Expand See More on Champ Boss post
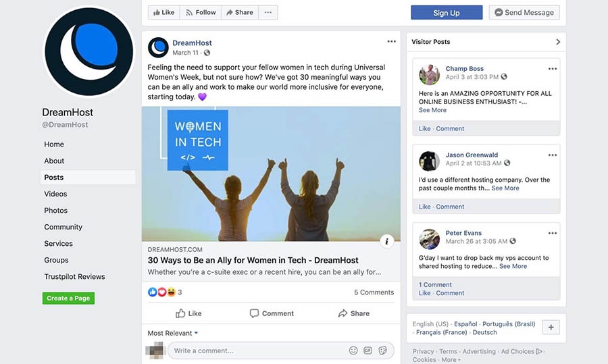The width and height of the screenshot is (608, 364). pos(432,110)
